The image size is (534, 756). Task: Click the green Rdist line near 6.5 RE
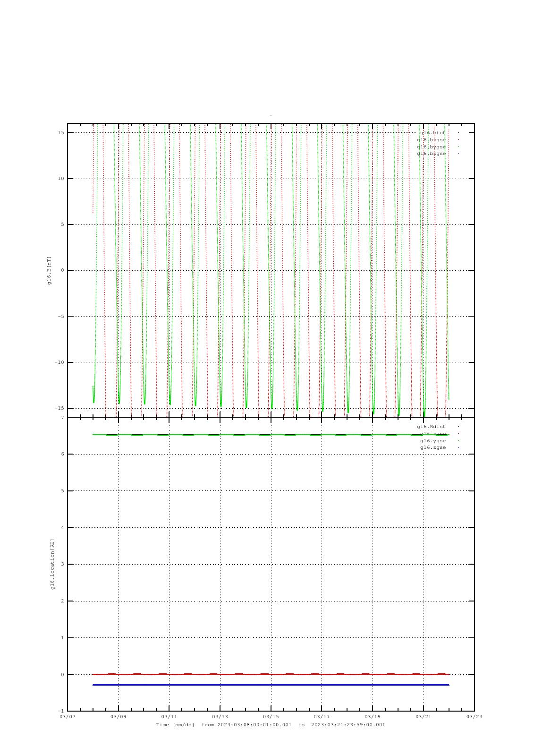point(271,435)
